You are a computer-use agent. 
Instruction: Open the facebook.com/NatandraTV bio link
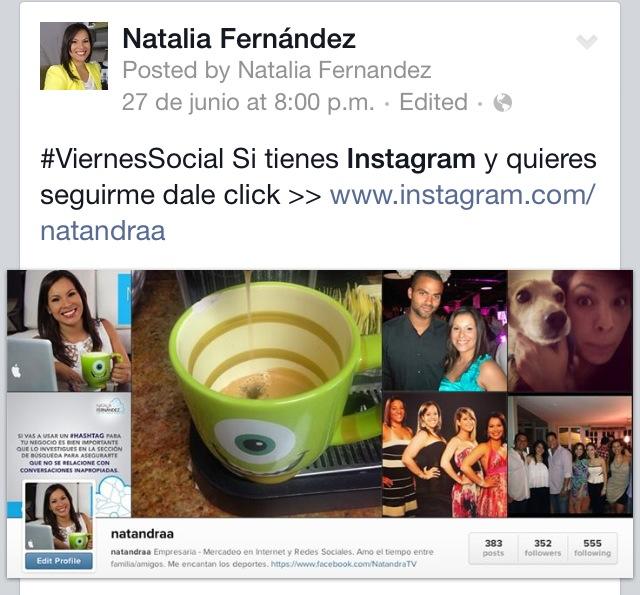tap(344, 564)
